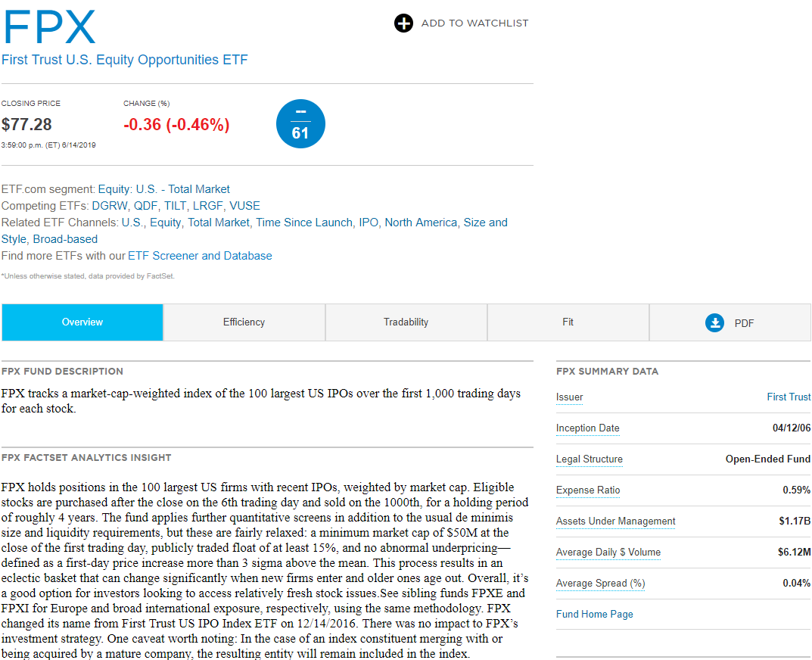
Task: Click the First Trust U.S. Equity Opportunities ETF title
Action: click(124, 60)
